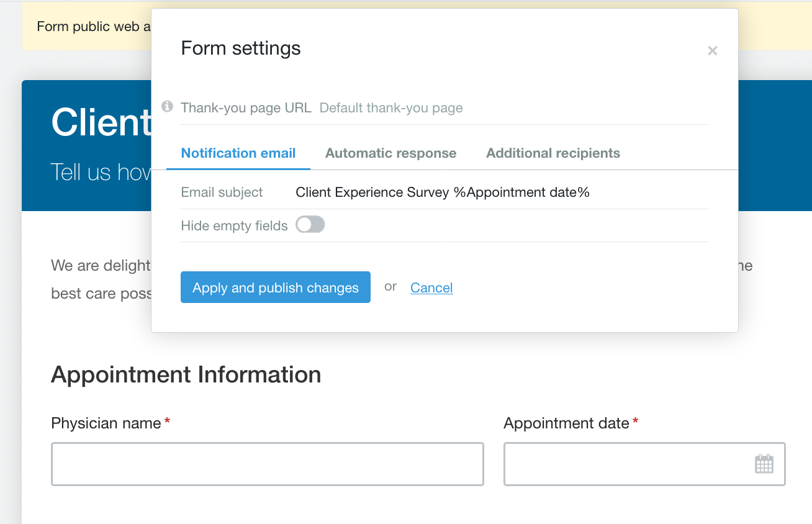The width and height of the screenshot is (812, 524).
Task: Enable the Hide empty fields switch
Action: coord(310,225)
